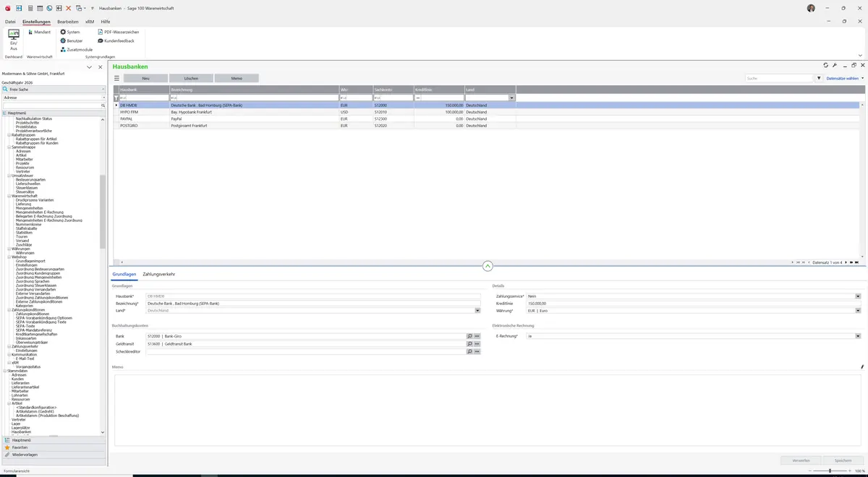This screenshot has width=868, height=477.
Task: Open Steuerklassen in the tree
Action: coord(27,188)
